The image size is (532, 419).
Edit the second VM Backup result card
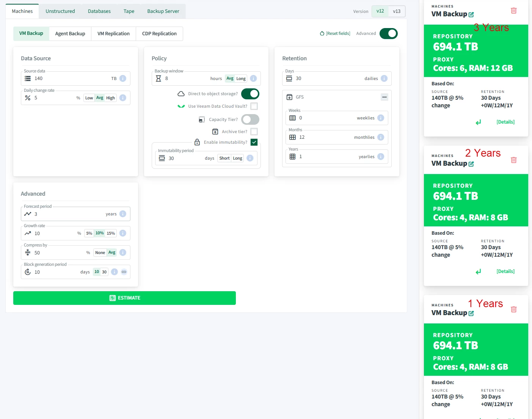[x=471, y=164]
